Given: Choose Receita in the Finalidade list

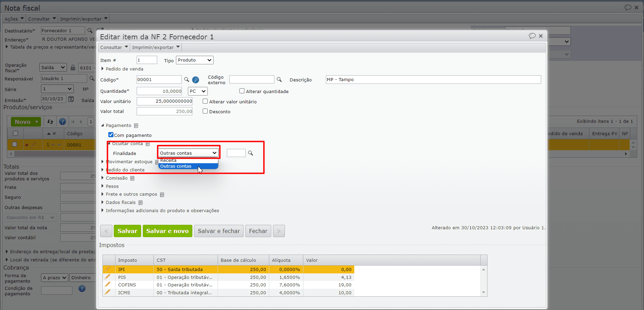Looking at the screenshot, I should click(188, 160).
